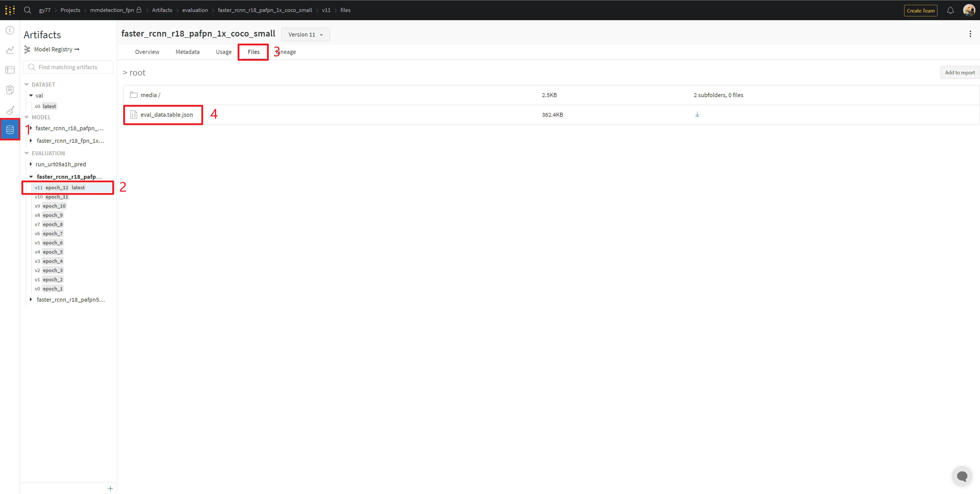Screen dimensions: 980x494
Task: Click the three-dot more options menu
Action: pos(970,34)
